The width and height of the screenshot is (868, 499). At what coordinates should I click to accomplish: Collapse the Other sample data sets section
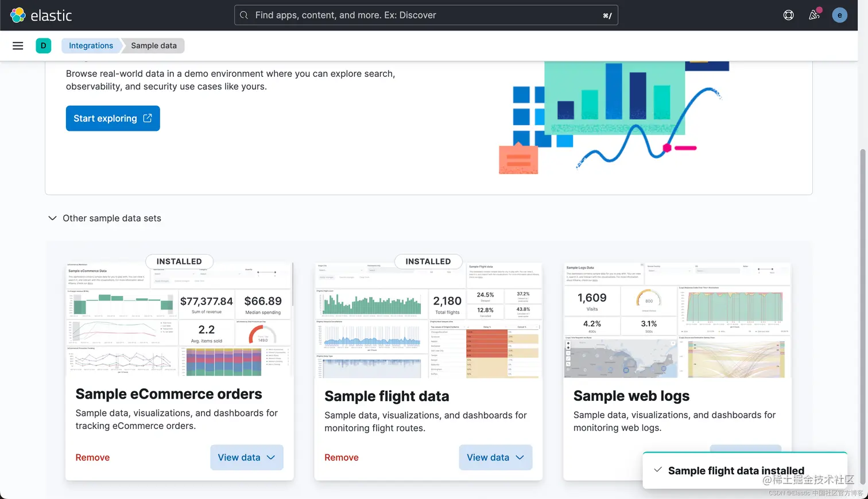tap(104, 218)
